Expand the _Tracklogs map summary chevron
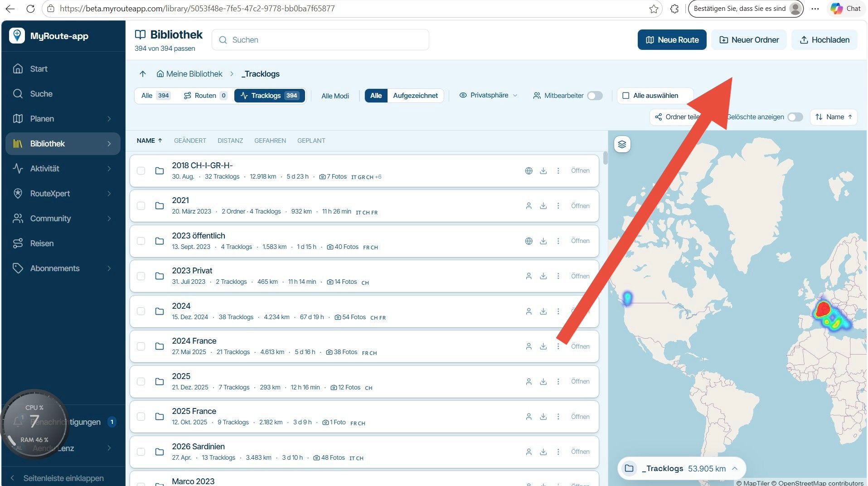868x486 pixels. 735,468
